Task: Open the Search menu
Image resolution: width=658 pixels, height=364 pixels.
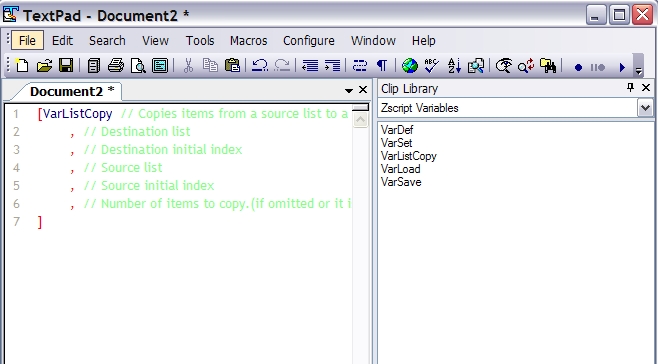Action: 107,41
